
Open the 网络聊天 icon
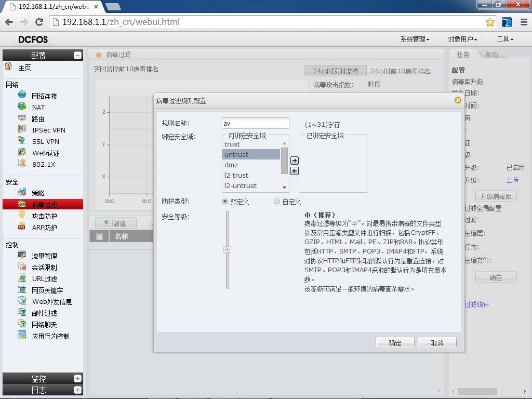pyautogui.click(x=22, y=324)
